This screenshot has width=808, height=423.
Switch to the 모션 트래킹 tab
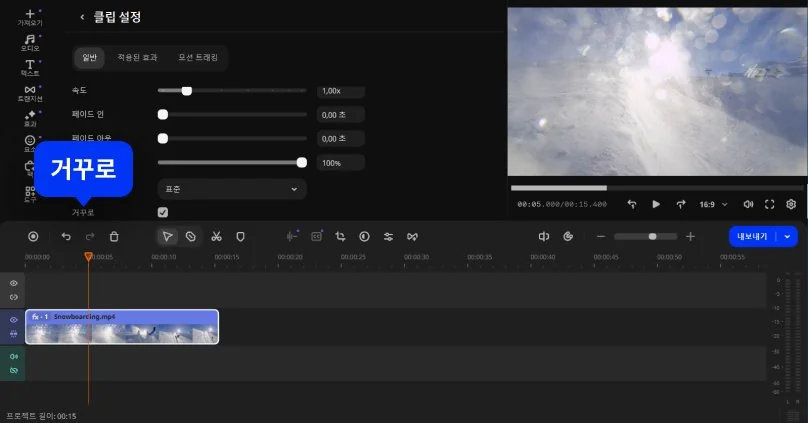pos(198,58)
